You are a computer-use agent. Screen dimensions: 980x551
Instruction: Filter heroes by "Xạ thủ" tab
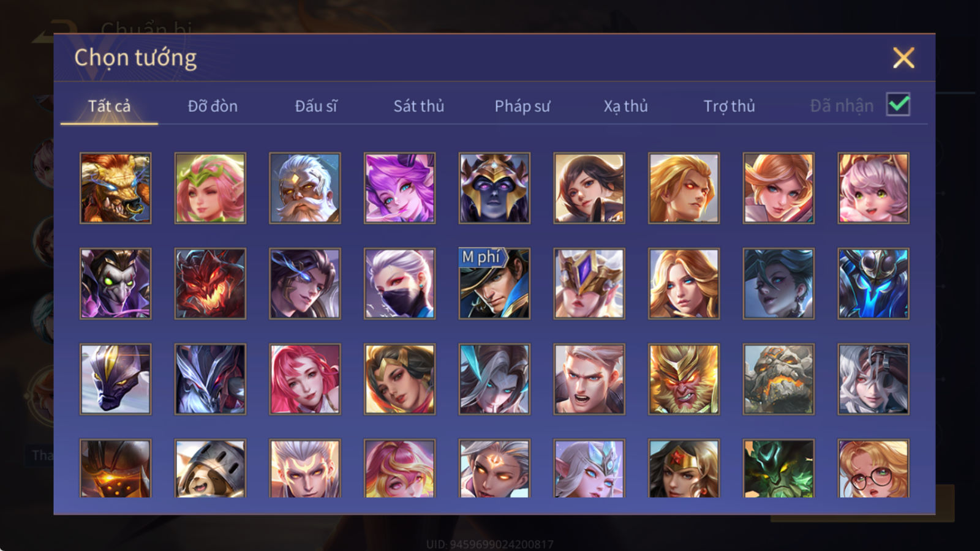point(625,106)
